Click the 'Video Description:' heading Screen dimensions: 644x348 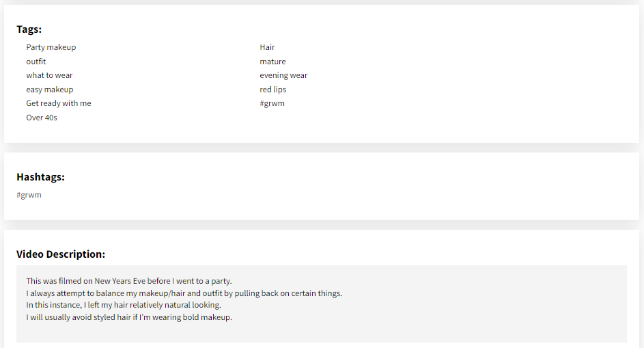pyautogui.click(x=61, y=254)
